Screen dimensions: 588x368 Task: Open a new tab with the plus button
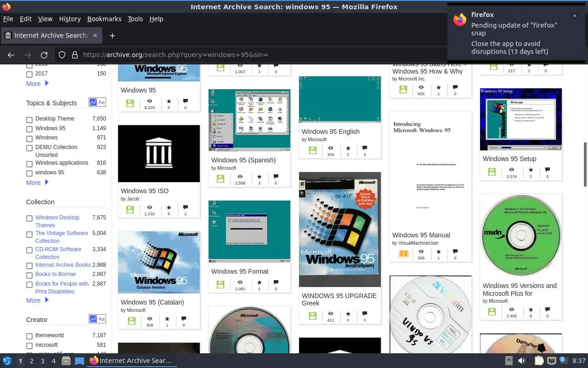pos(112,35)
